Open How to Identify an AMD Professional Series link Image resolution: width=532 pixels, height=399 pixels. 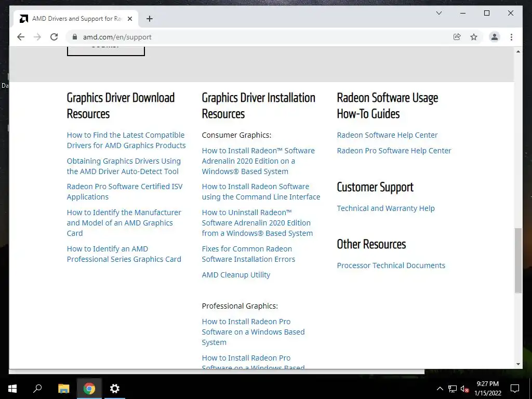(124, 254)
